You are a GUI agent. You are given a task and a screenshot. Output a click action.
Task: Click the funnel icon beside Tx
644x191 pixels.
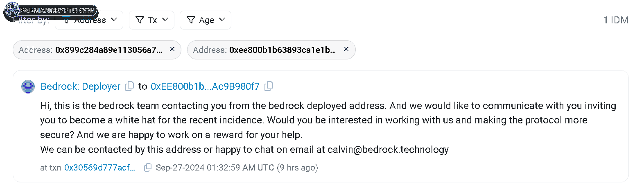[x=140, y=20]
